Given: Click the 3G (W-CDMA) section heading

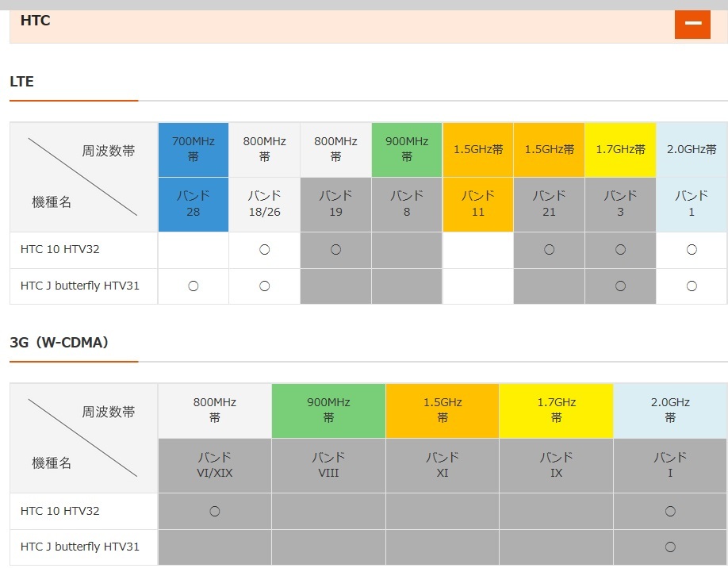Looking at the screenshot, I should pyautogui.click(x=59, y=343).
